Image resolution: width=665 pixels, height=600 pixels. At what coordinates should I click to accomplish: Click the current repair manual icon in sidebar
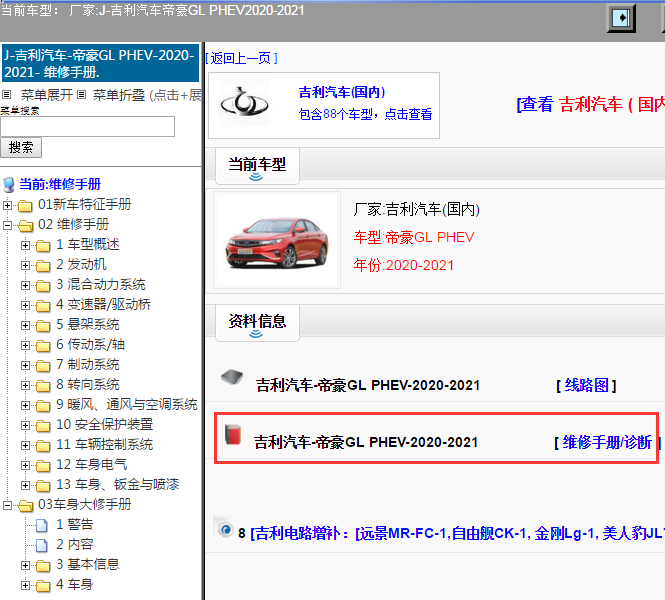(x=8, y=185)
